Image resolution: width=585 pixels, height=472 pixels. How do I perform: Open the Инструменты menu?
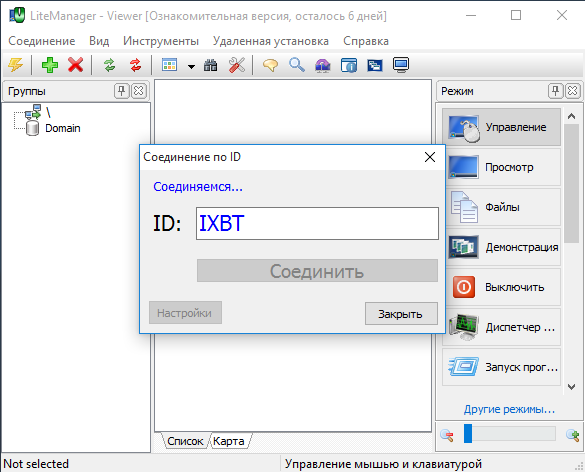pos(161,41)
